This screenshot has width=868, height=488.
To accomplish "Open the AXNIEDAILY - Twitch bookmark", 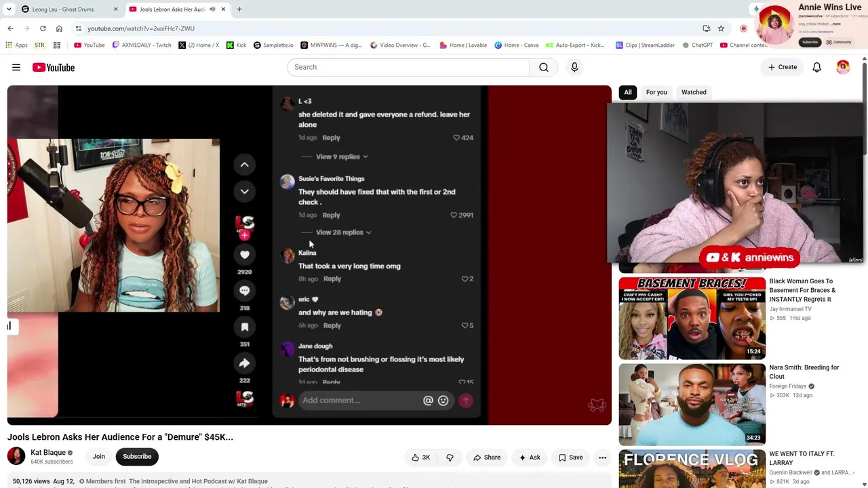I will pyautogui.click(x=142, y=45).
